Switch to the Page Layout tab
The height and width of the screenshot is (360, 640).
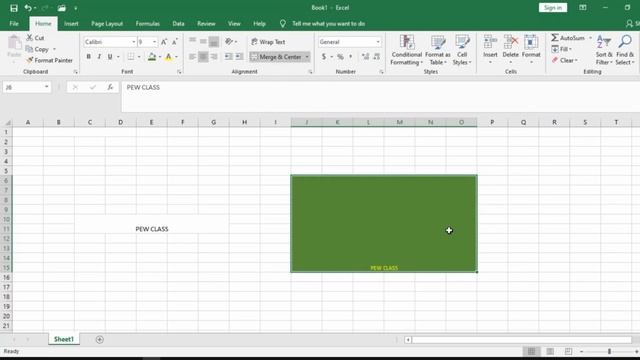pyautogui.click(x=107, y=24)
